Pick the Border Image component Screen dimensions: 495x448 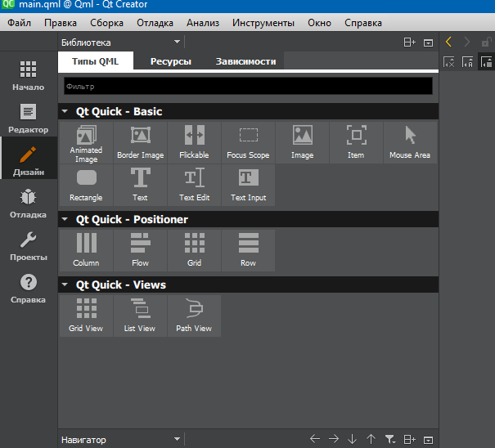140,142
